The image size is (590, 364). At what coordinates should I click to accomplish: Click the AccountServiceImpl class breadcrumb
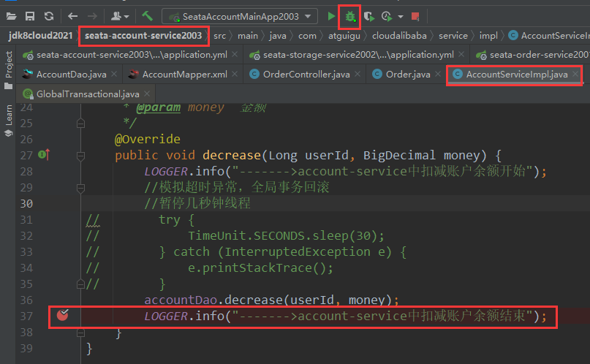coord(549,36)
